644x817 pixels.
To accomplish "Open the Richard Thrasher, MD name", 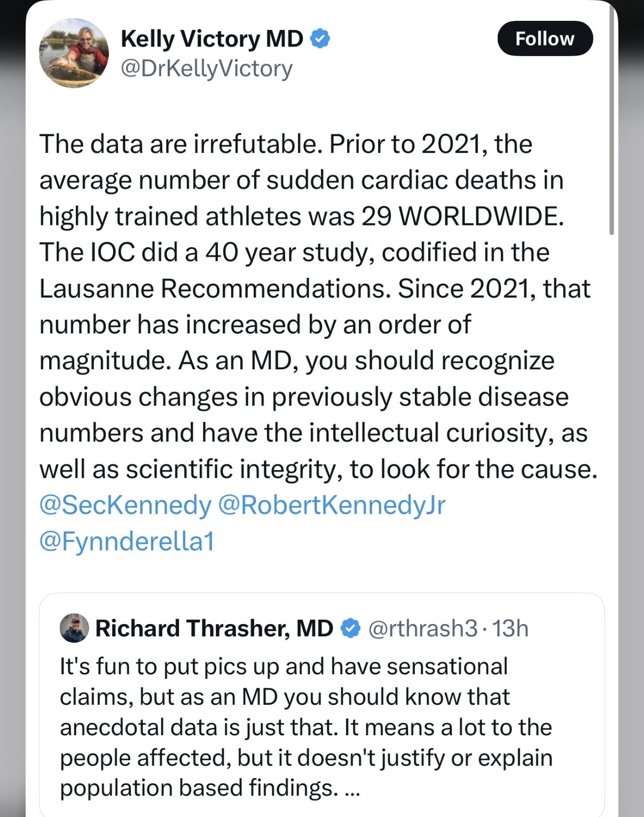I will (x=214, y=628).
